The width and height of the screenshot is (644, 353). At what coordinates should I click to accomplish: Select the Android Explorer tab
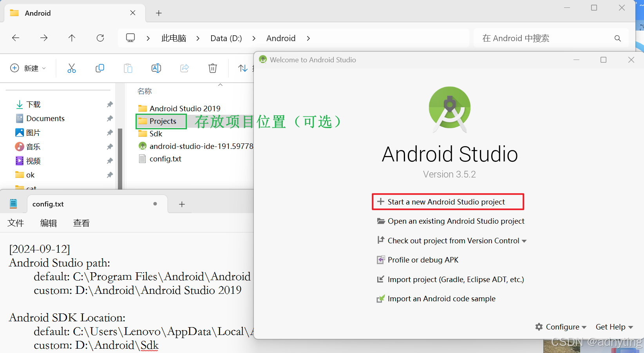click(x=74, y=13)
